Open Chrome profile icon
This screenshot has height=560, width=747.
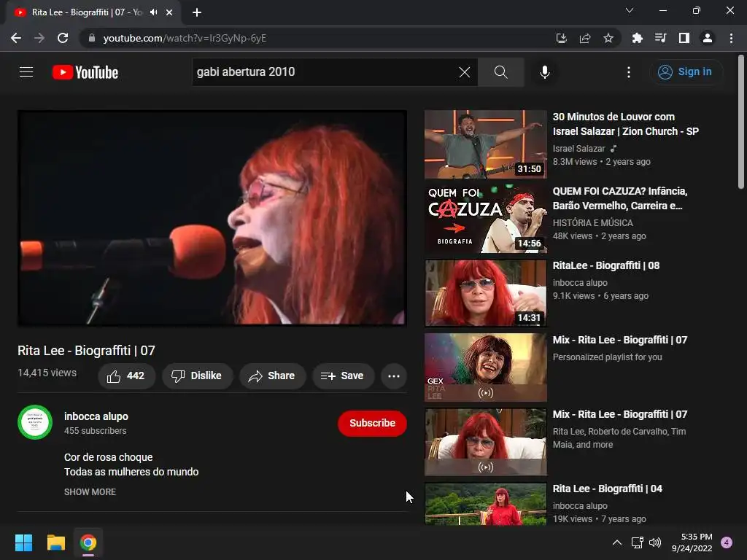coord(708,38)
